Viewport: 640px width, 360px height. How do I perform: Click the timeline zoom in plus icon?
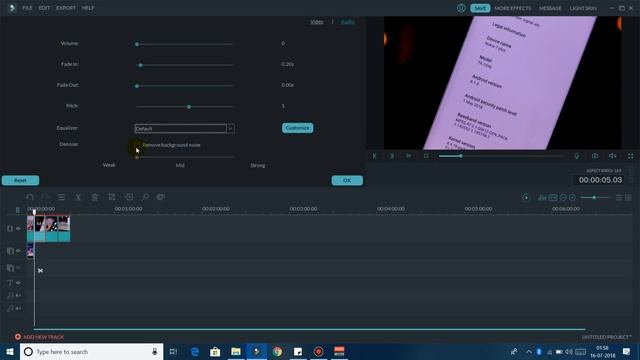(x=572, y=198)
